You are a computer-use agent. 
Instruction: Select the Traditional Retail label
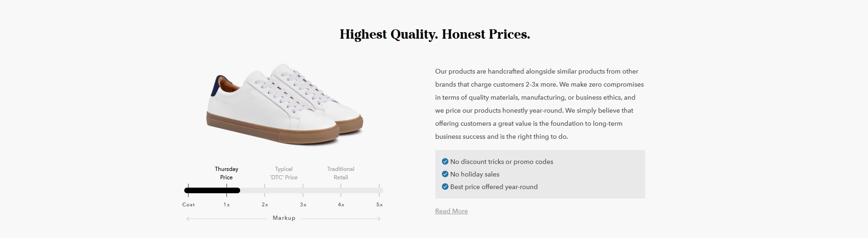[341, 173]
